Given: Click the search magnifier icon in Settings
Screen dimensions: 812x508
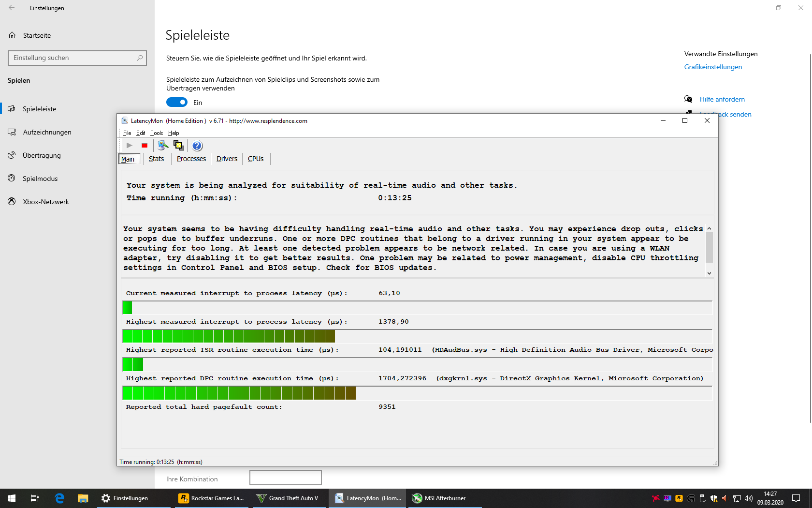Looking at the screenshot, I should click(140, 58).
